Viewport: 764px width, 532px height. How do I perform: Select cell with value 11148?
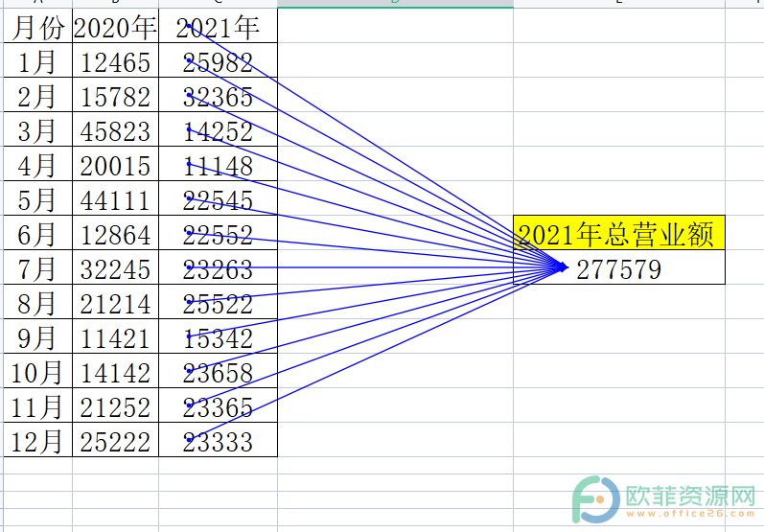tap(218, 164)
